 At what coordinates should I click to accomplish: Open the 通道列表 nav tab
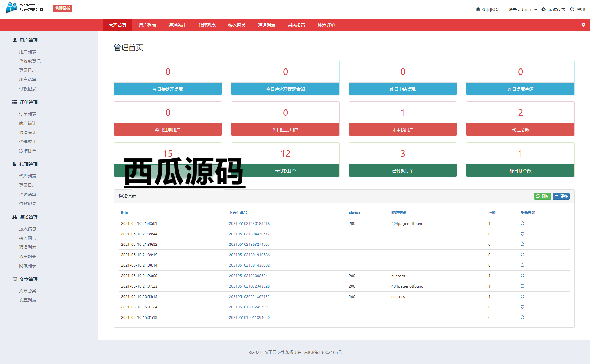267,25
